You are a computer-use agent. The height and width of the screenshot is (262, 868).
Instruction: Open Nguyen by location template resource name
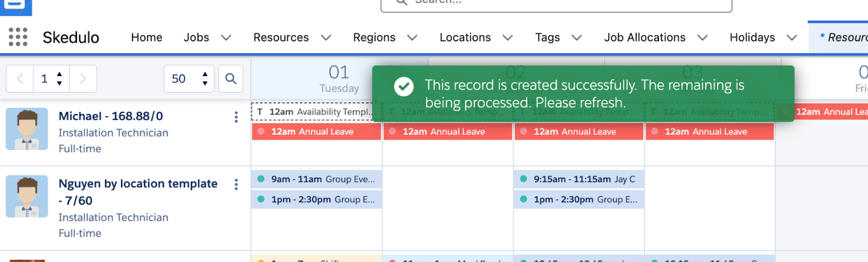click(138, 192)
